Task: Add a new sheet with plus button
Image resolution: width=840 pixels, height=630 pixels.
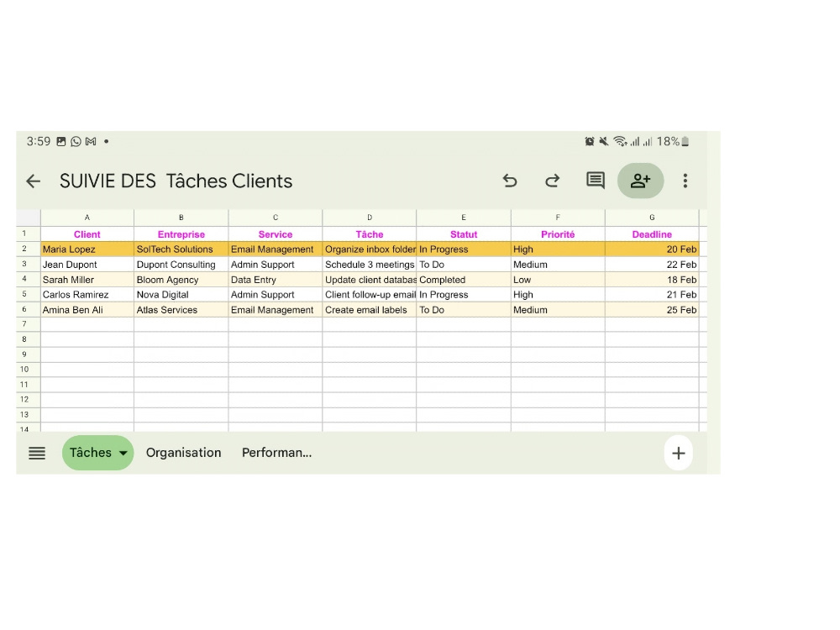Action: [678, 454]
